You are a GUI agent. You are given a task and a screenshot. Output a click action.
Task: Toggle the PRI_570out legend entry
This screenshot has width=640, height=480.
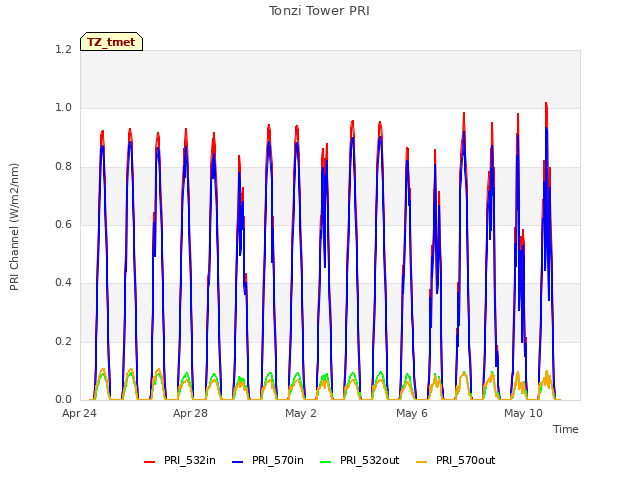456,461
